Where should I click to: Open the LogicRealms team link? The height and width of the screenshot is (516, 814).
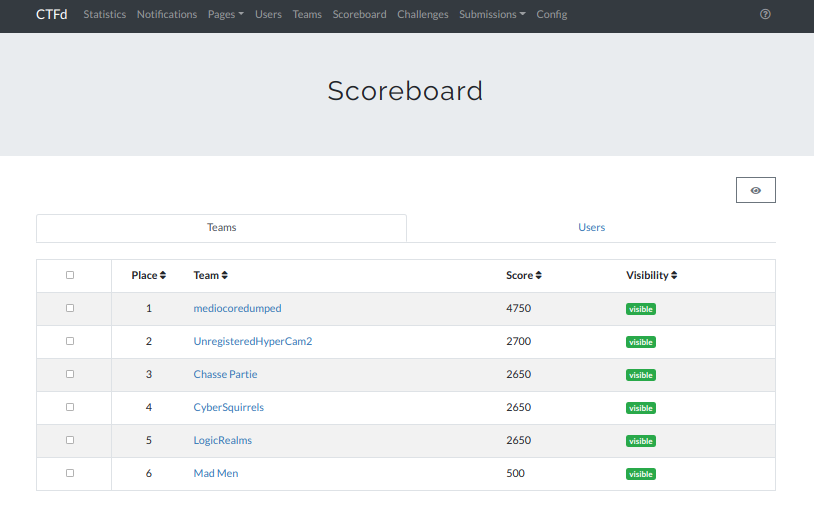point(223,440)
